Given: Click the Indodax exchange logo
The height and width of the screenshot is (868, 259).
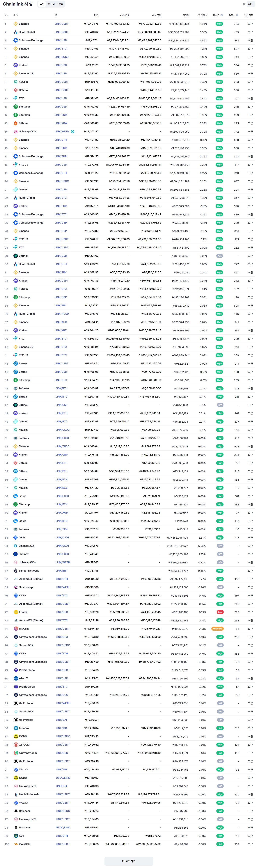Looking at the screenshot, I should click(15, 728).
